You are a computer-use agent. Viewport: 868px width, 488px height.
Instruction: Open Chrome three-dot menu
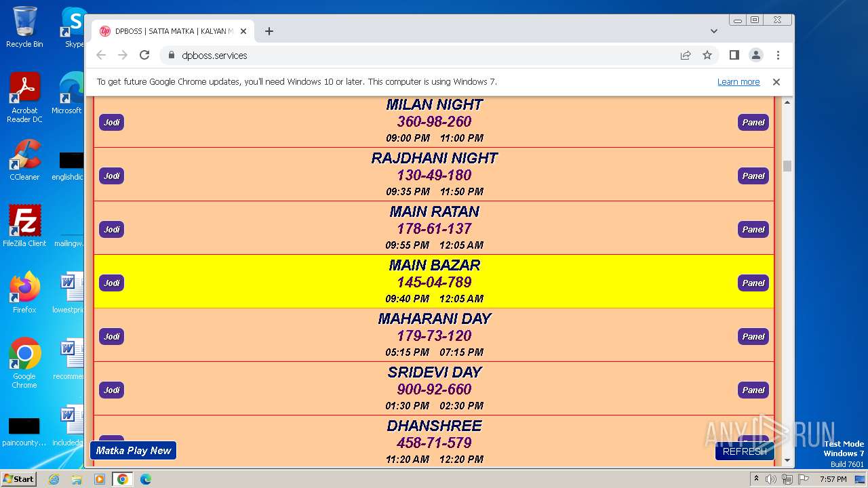click(778, 55)
